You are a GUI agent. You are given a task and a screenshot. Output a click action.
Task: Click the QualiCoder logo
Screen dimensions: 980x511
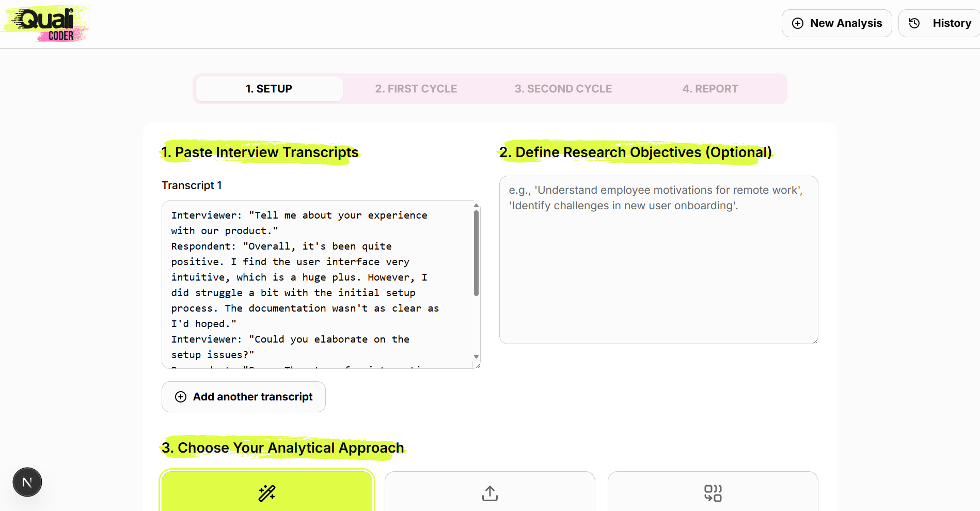tap(46, 24)
